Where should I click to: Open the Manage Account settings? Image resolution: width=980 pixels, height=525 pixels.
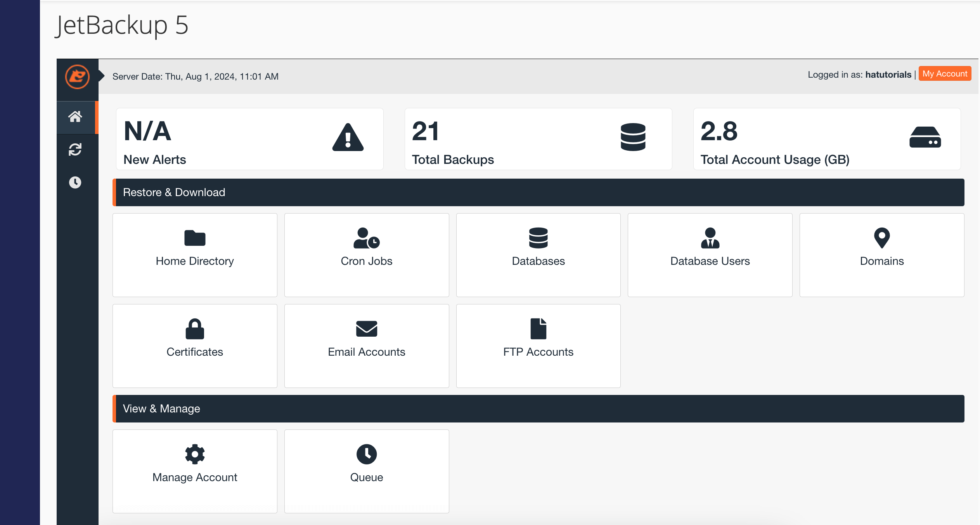point(195,471)
